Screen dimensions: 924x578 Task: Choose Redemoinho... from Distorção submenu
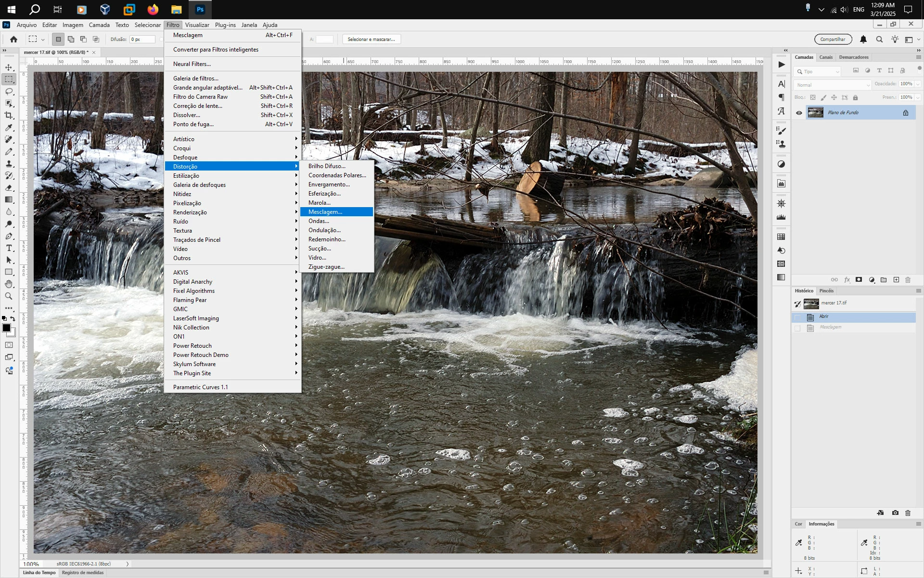click(327, 239)
